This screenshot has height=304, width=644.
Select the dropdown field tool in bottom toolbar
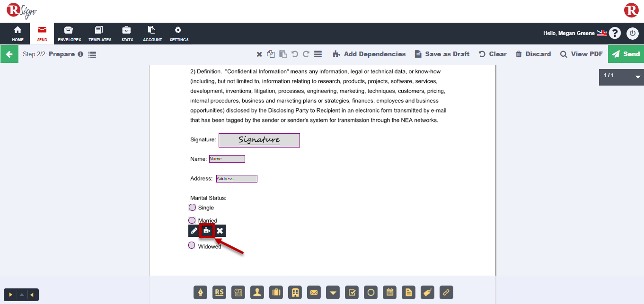[333, 293]
